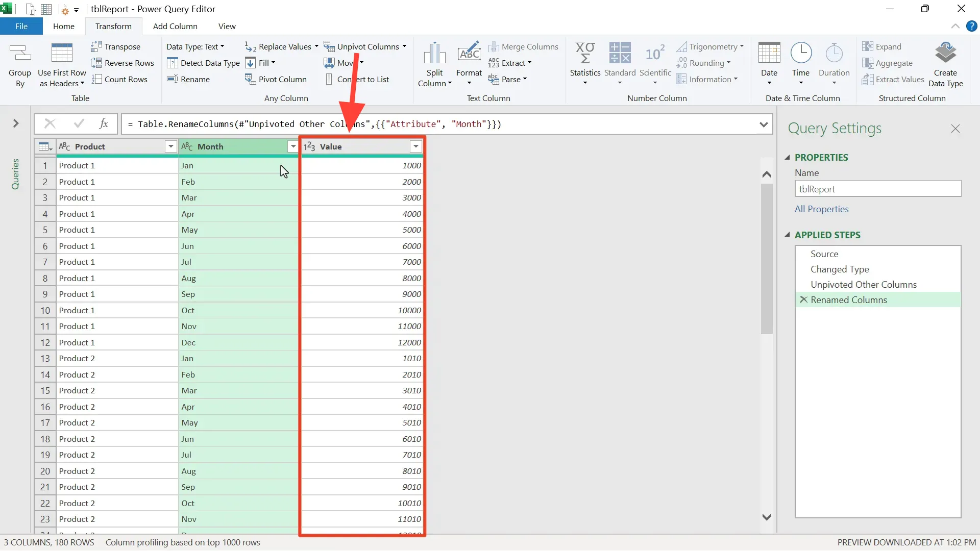
Task: Open the Value column filter dropdown
Action: [416, 147]
